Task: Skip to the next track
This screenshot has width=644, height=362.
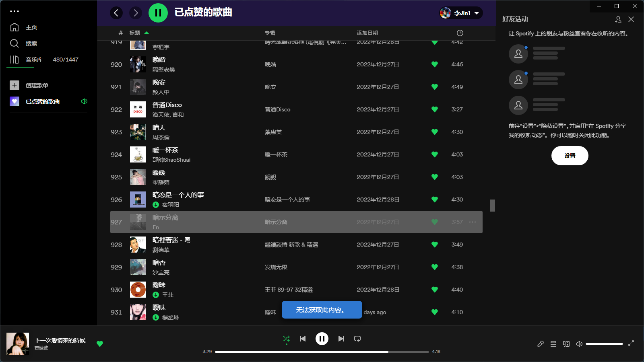Action: click(341, 339)
